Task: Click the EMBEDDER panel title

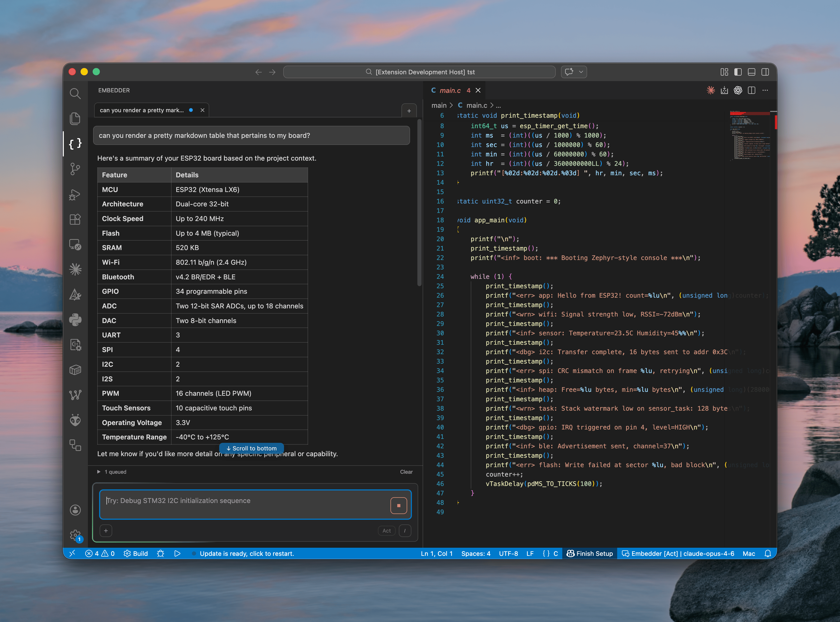Action: (114, 90)
